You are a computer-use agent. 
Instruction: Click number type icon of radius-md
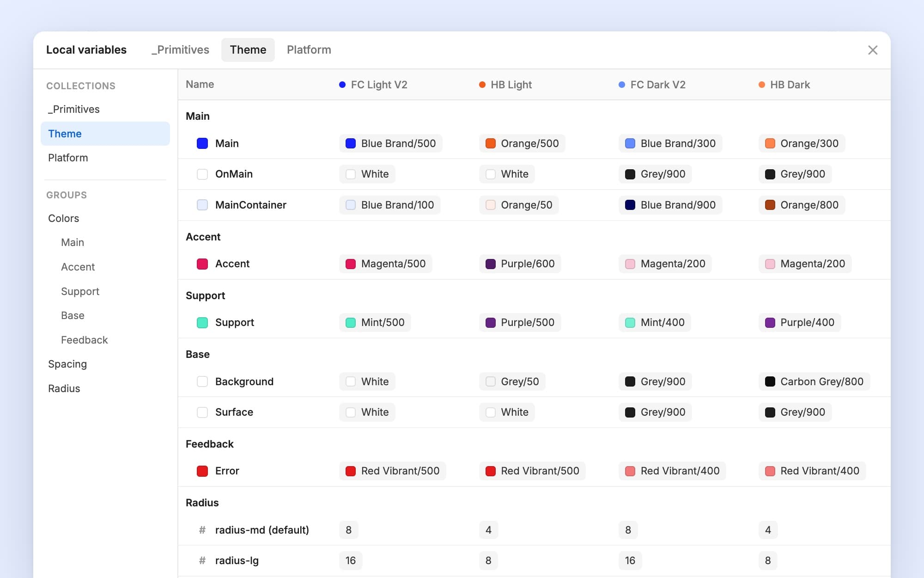coord(202,530)
